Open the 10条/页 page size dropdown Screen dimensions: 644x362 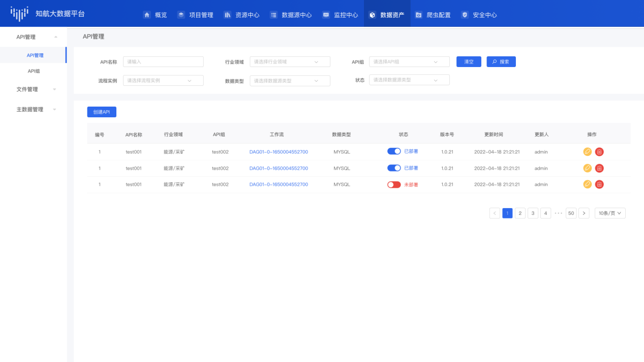coord(610,213)
